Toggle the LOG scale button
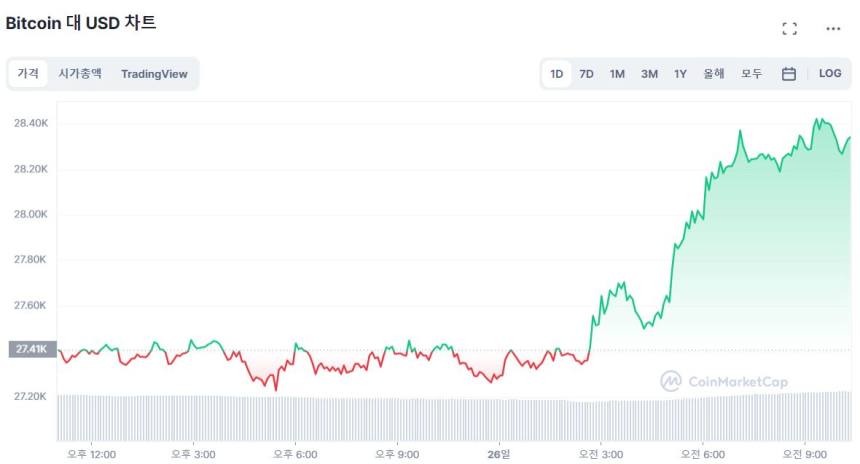 [x=830, y=74]
